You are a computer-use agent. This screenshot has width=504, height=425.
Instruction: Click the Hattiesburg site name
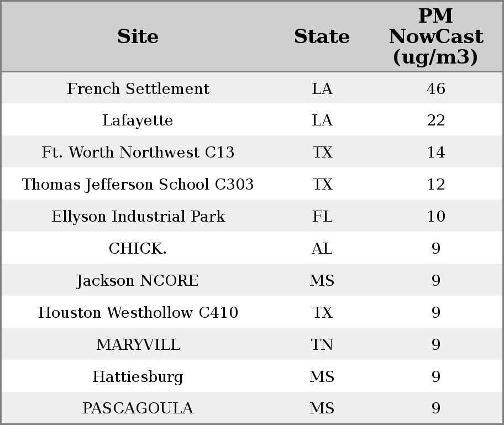point(138,377)
